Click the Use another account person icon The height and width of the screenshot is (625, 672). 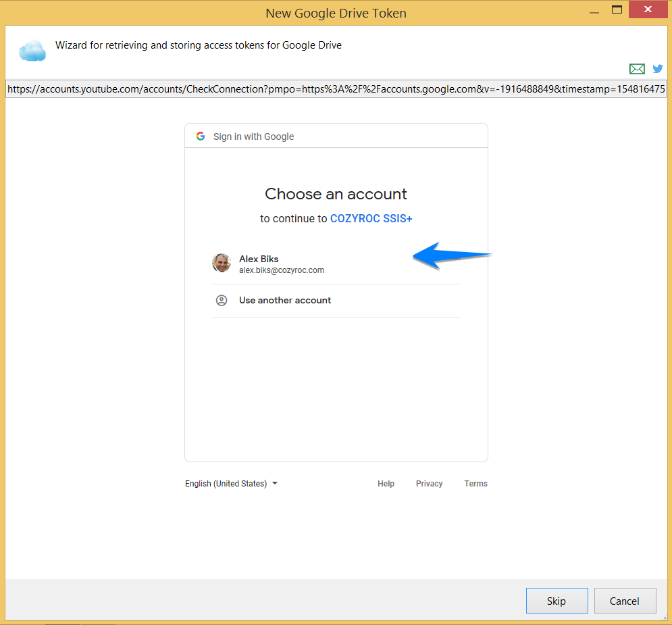click(222, 301)
